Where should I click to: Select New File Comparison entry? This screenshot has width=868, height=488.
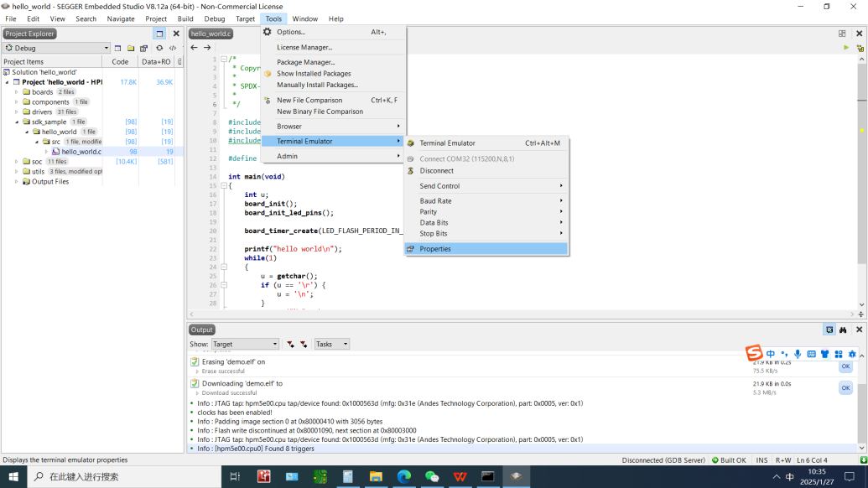[x=333, y=100]
